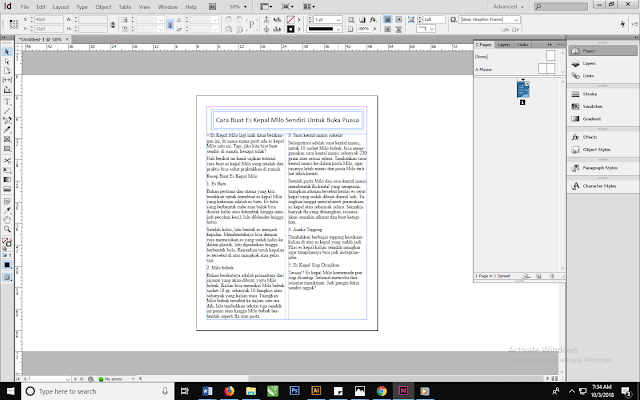Click the reference point locator grid
The image size is (640, 400).
coord(13,24)
